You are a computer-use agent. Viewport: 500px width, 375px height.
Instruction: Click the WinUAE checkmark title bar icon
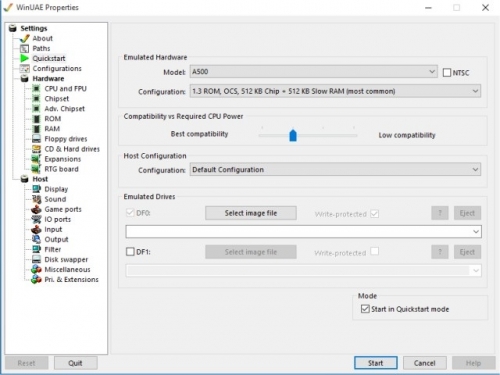8,7
